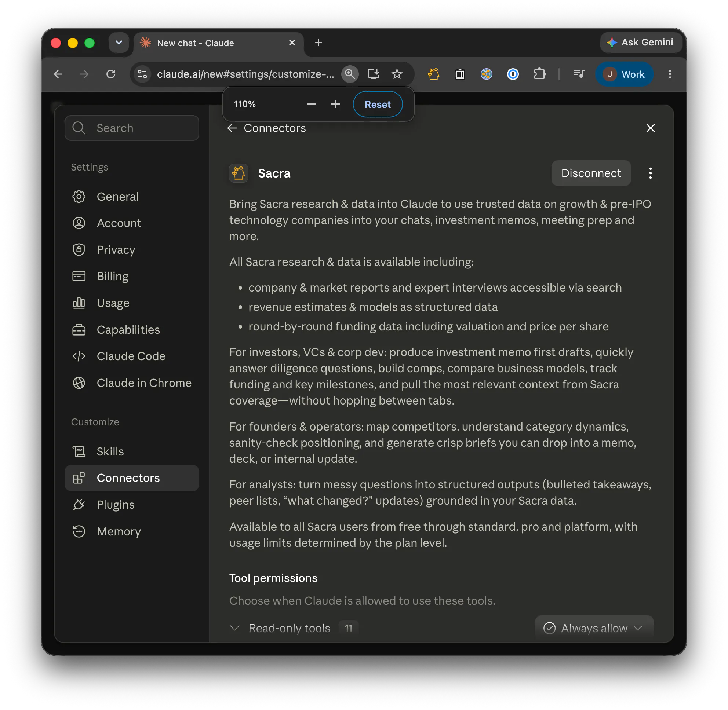Go back to previous page in browser

pyautogui.click(x=58, y=74)
